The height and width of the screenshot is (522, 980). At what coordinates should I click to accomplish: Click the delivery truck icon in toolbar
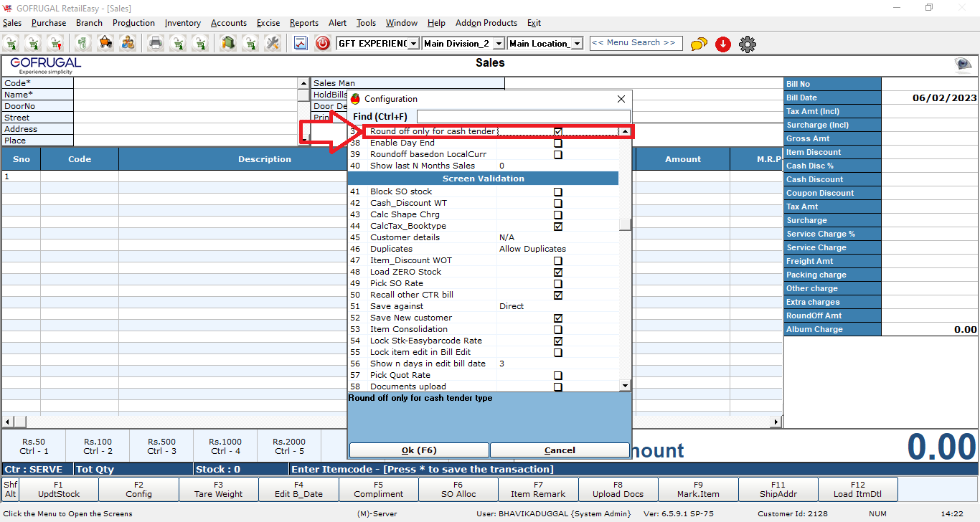[105, 43]
